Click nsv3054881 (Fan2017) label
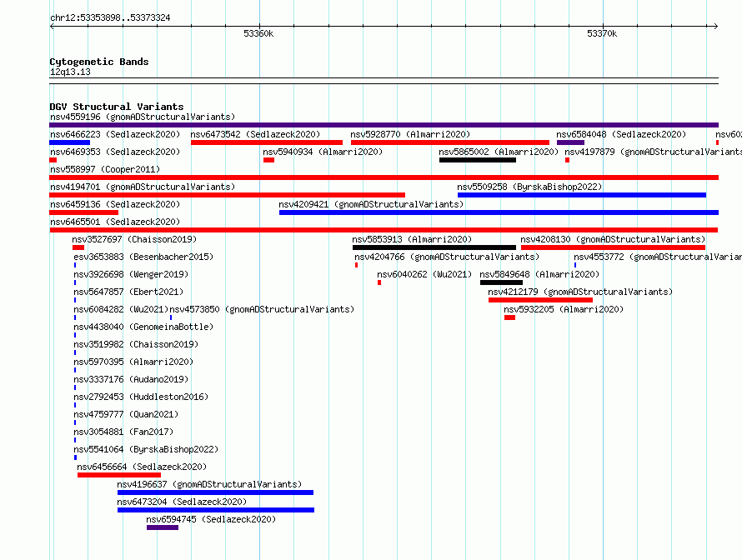 click(123, 432)
